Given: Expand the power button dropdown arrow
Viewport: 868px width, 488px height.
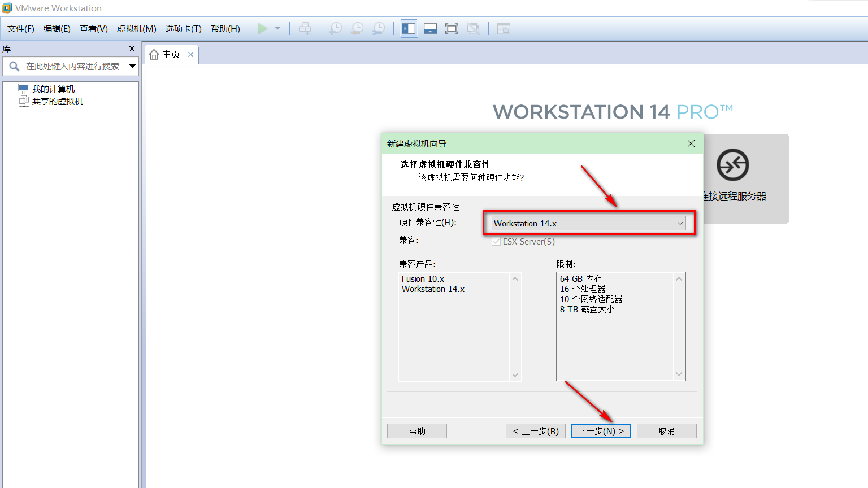Looking at the screenshot, I should pyautogui.click(x=276, y=28).
